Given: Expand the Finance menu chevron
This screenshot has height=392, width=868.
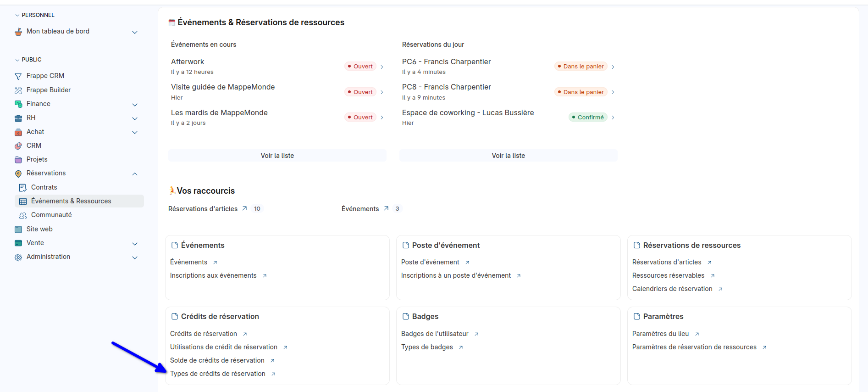Looking at the screenshot, I should coord(135,105).
